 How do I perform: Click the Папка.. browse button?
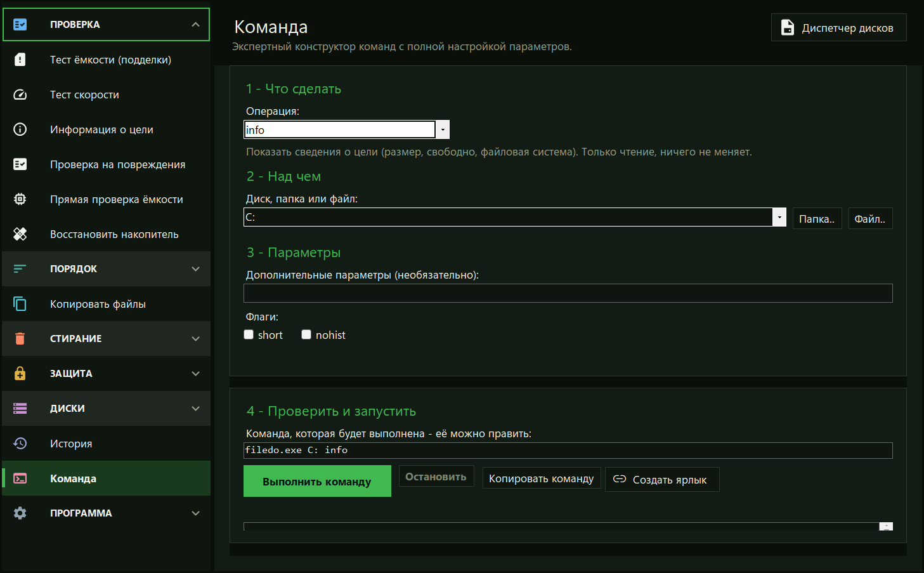pos(817,218)
